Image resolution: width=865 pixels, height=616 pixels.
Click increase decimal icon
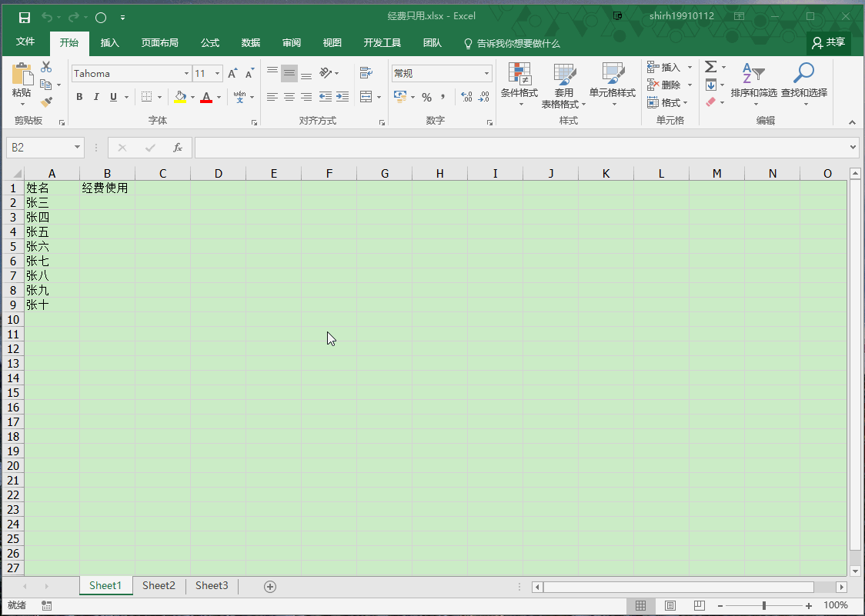[x=466, y=97]
